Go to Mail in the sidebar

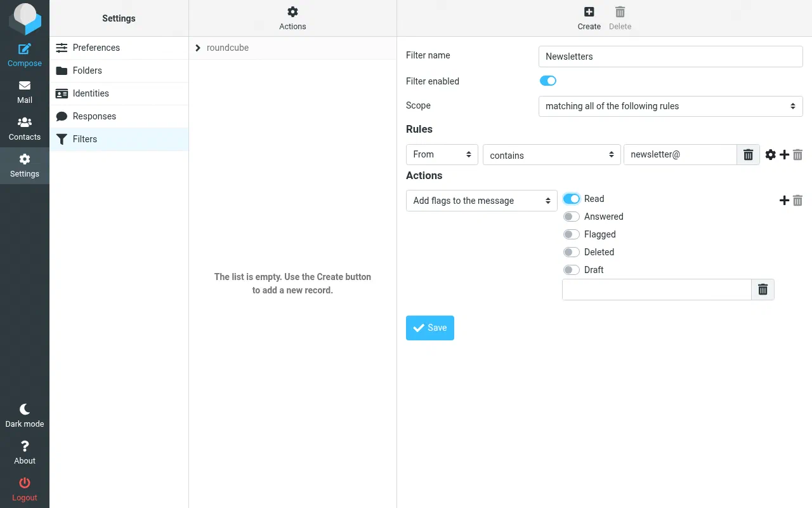tap(25, 92)
